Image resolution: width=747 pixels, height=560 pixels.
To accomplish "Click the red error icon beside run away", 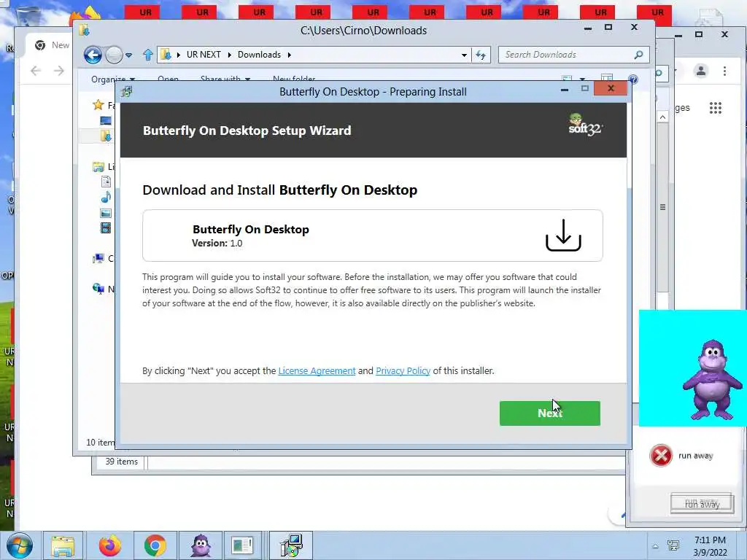I will coord(661,456).
